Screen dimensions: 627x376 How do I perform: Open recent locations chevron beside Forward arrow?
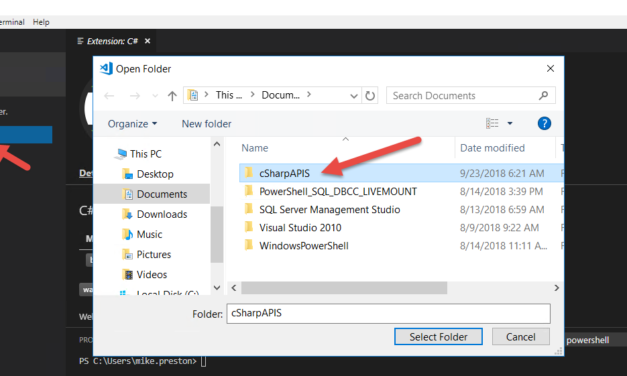(155, 96)
